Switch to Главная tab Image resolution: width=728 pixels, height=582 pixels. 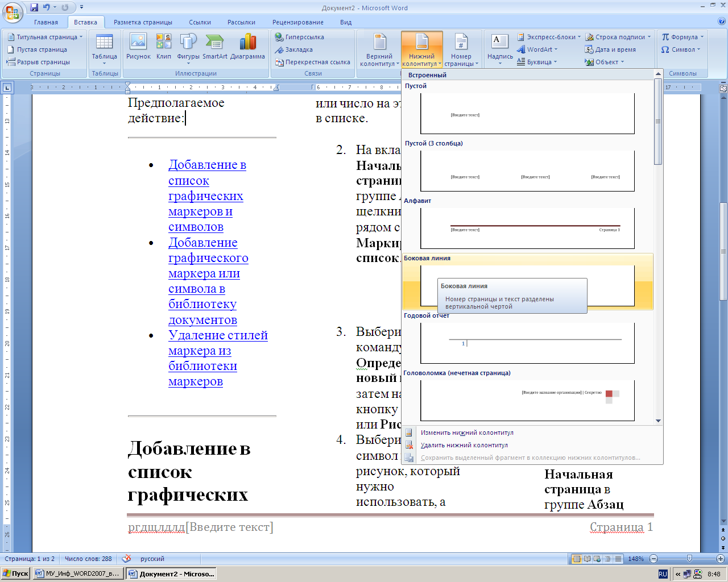tap(46, 22)
